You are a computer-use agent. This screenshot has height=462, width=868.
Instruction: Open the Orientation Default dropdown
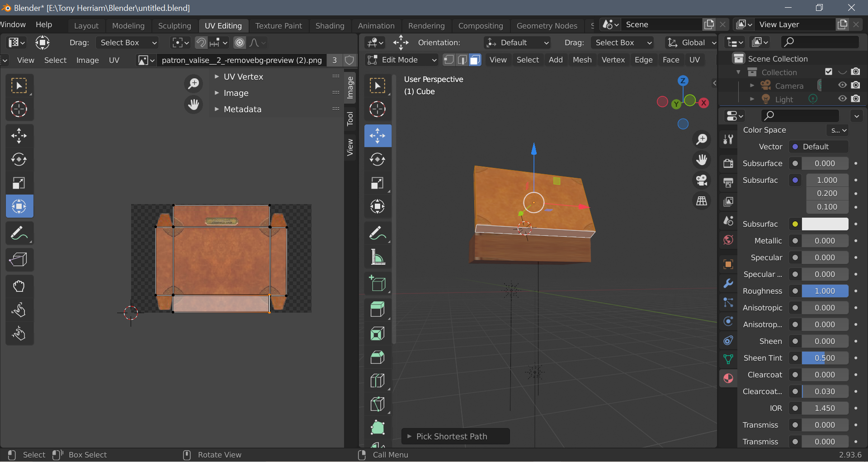click(517, 43)
